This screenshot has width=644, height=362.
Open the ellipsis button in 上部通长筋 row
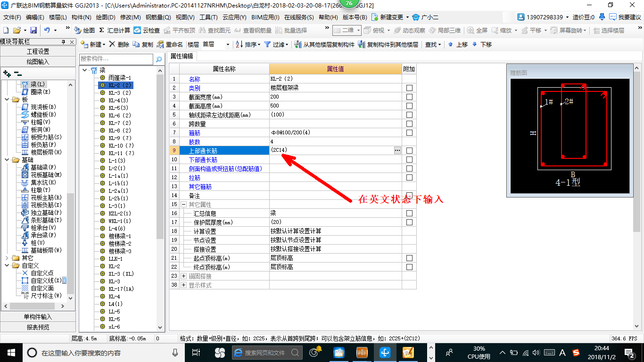coord(397,150)
